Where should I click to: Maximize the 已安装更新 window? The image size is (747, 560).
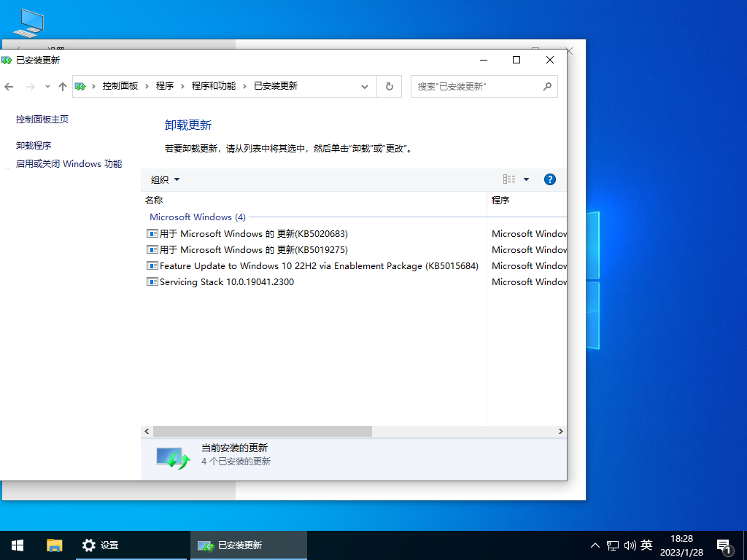(516, 60)
